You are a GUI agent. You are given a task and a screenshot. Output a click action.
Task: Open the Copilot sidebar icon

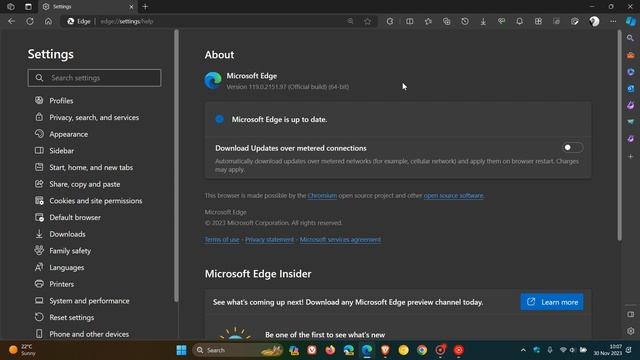pyautogui.click(x=631, y=21)
